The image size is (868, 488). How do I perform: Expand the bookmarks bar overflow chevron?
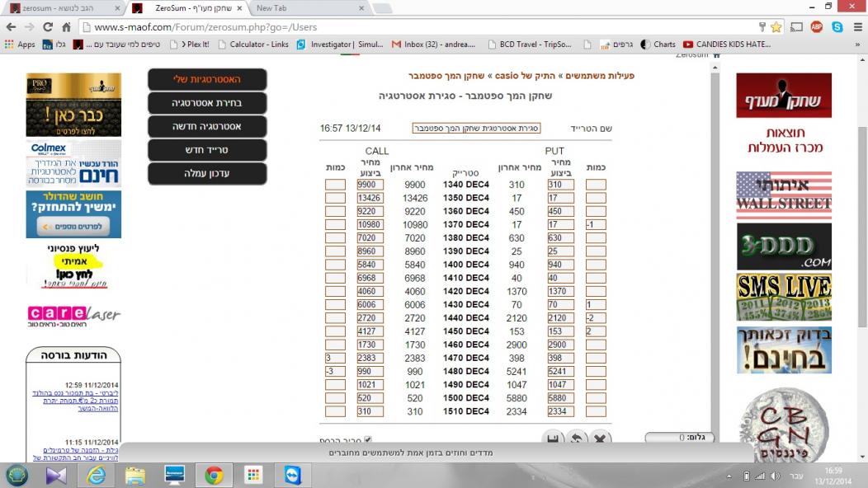pyautogui.click(x=856, y=45)
